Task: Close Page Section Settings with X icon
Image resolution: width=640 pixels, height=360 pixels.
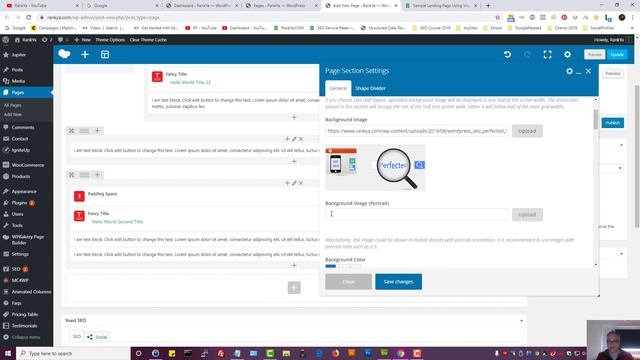Action: [588, 71]
